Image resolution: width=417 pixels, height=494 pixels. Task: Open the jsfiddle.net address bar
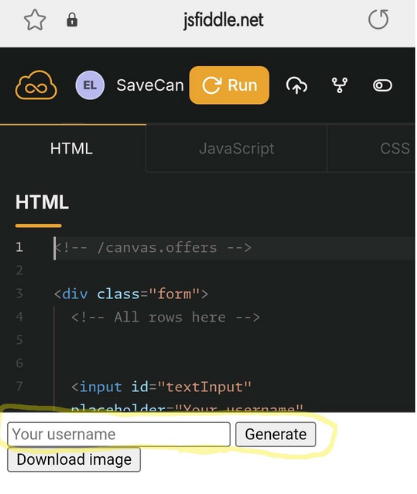click(x=223, y=20)
